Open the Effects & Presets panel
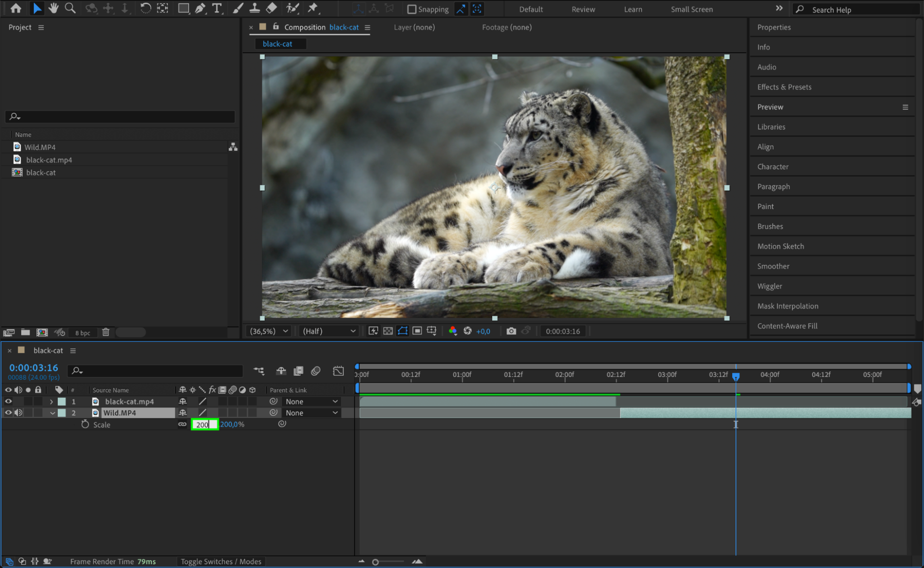Image resolution: width=924 pixels, height=568 pixels. click(784, 87)
